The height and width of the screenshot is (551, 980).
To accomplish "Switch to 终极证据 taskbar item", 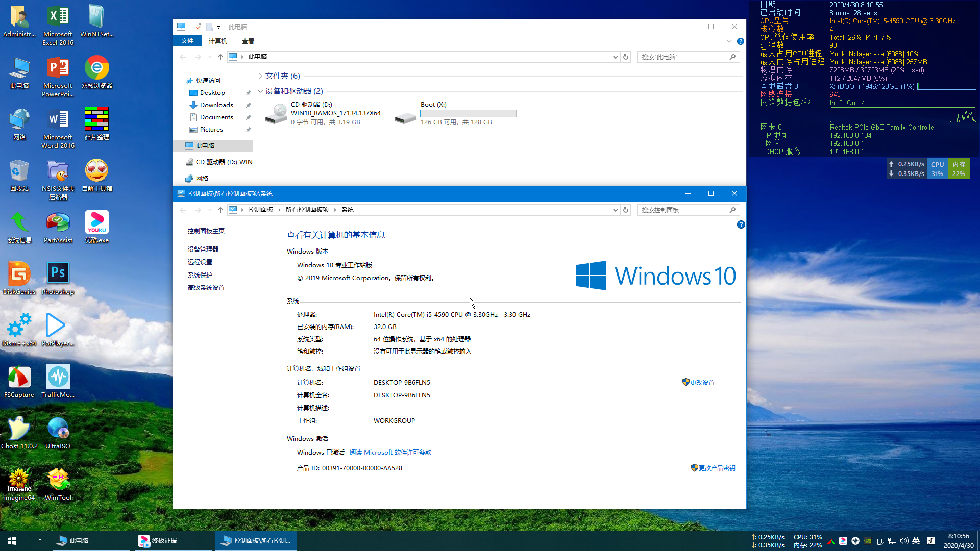I will 173,540.
